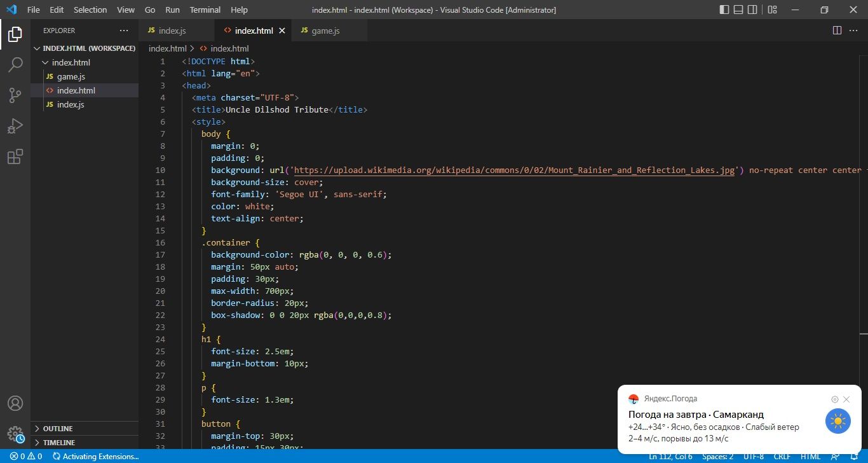The image size is (868, 463).
Task: Open the Selection menu
Action: 90,10
